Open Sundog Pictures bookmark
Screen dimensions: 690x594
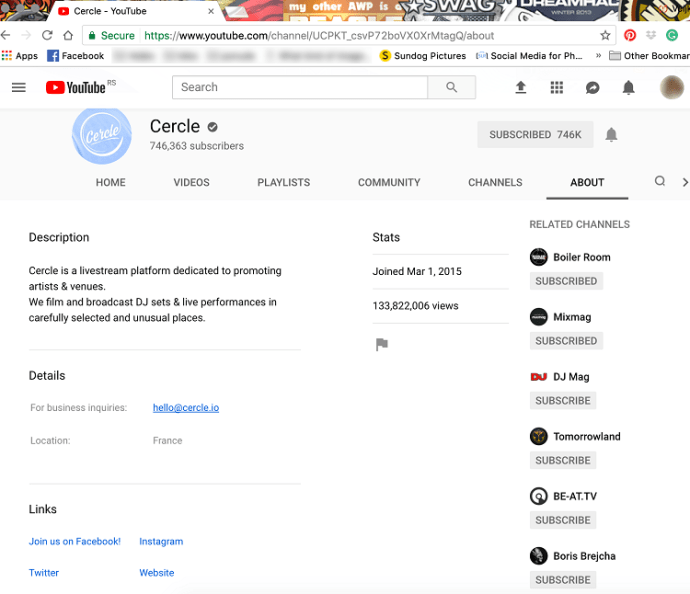[422, 56]
